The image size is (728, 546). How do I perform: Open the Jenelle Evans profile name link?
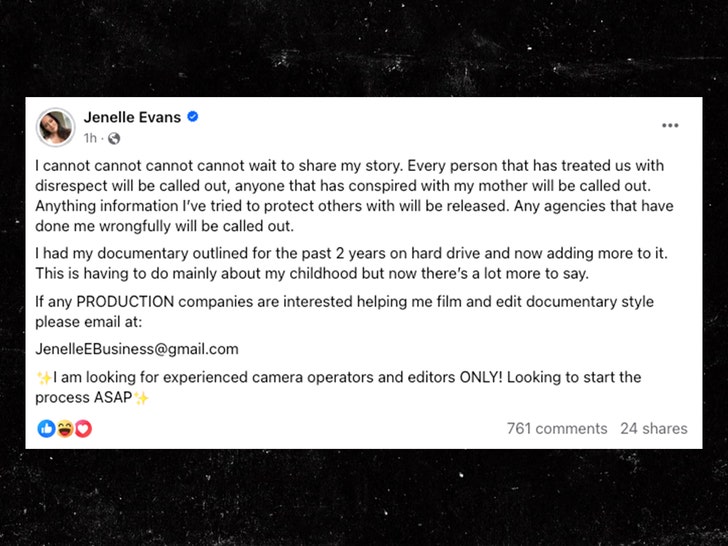pyautogui.click(x=132, y=117)
